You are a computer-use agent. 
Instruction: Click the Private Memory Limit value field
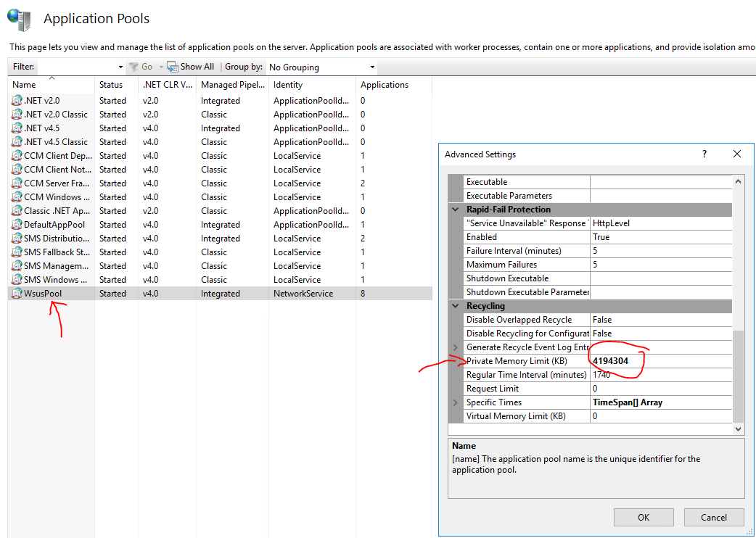coord(660,361)
